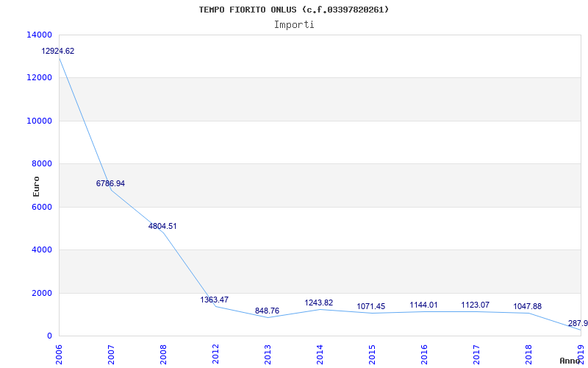Select the 6786.94 data label
Screen dimensions: 588x368
point(110,183)
